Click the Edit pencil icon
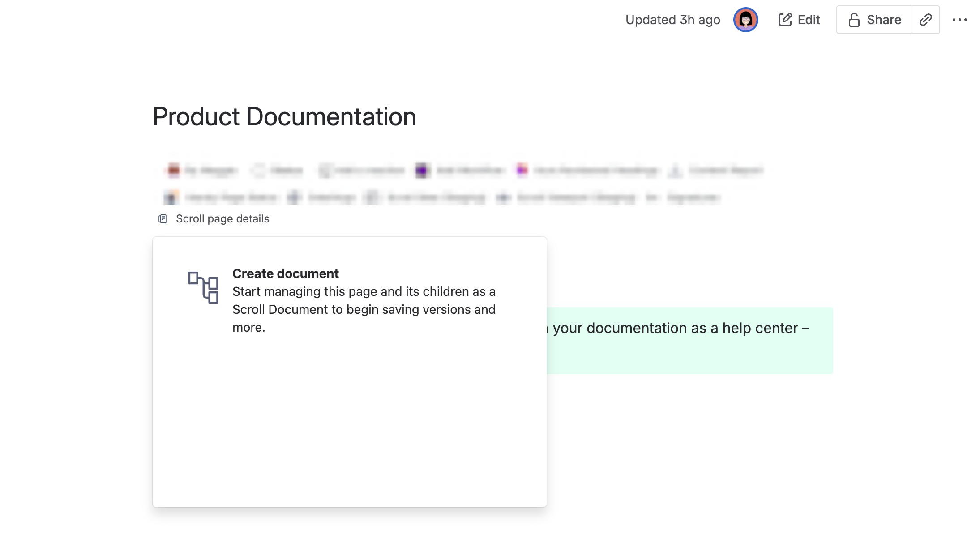 click(785, 19)
